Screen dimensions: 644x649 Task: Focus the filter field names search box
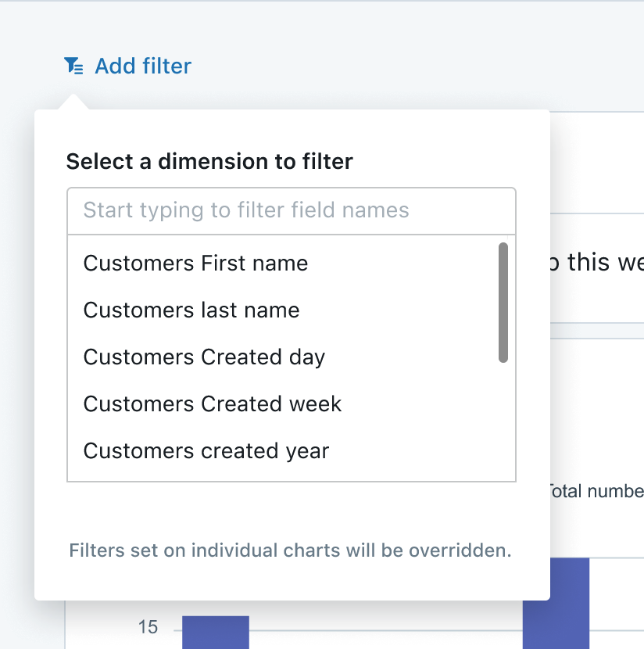tap(292, 210)
